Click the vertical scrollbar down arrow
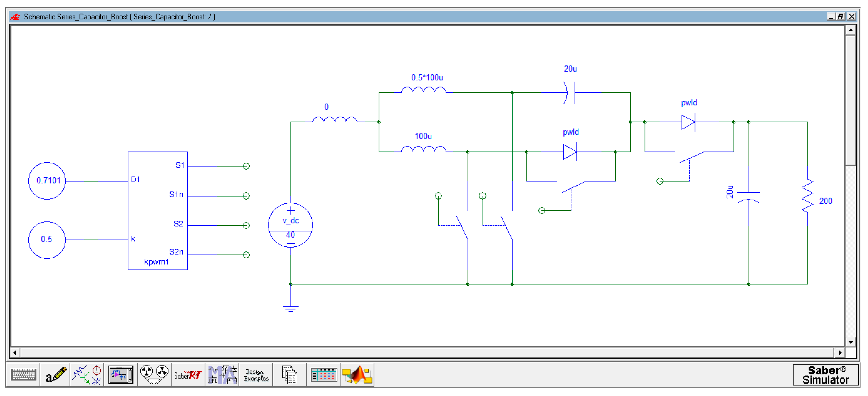 click(850, 342)
